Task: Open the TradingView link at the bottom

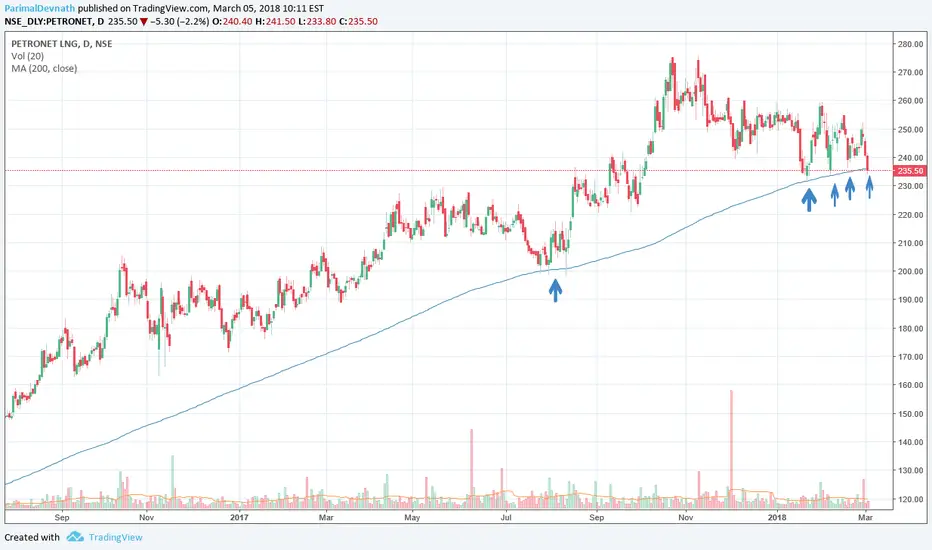Action: pos(115,538)
